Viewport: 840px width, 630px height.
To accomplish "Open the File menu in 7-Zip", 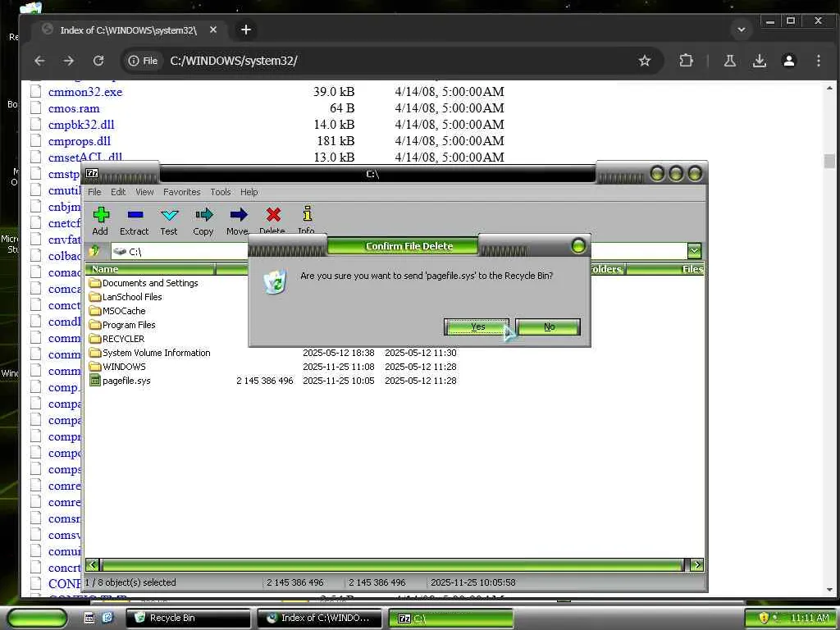I will 94,192.
